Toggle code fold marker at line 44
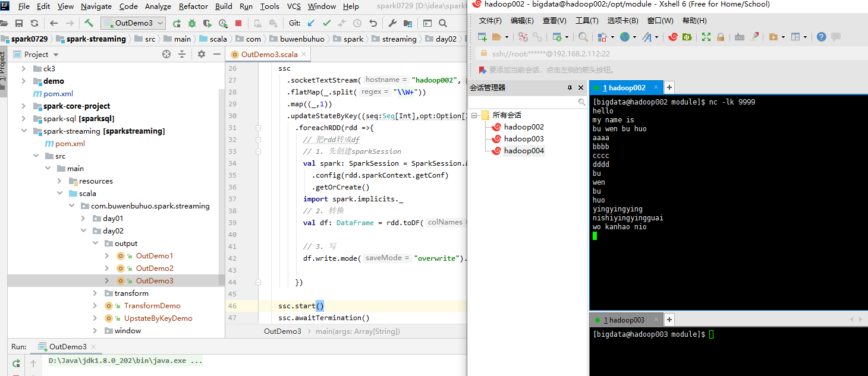Viewport: 868px width, 376px height. [x=258, y=282]
